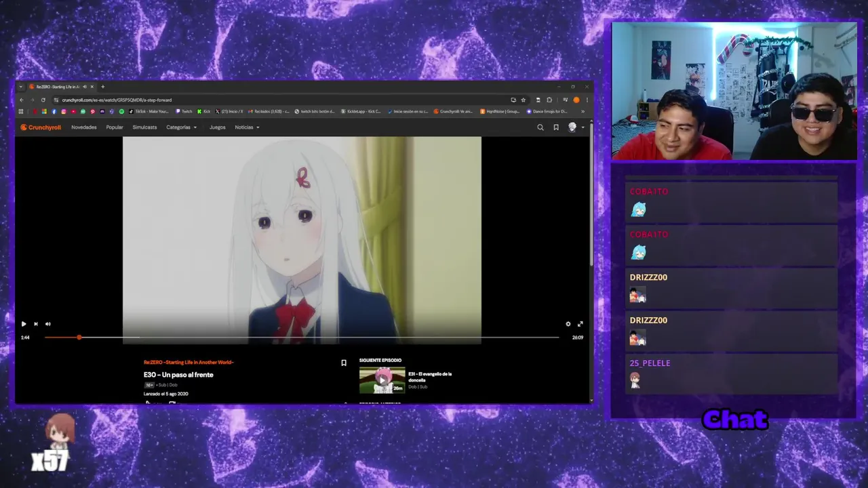Open Re:ZERO series title link
This screenshot has width=868, height=488.
pyautogui.click(x=189, y=363)
